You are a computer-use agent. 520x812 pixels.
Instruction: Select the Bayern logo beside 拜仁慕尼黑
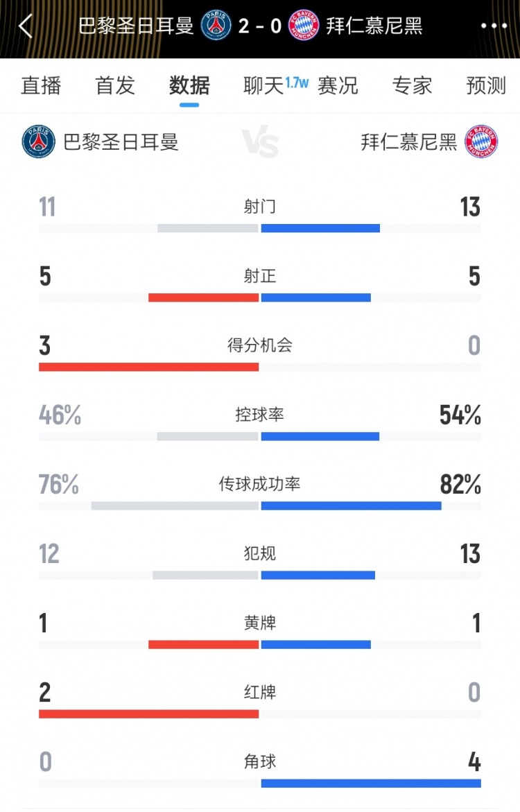click(482, 140)
